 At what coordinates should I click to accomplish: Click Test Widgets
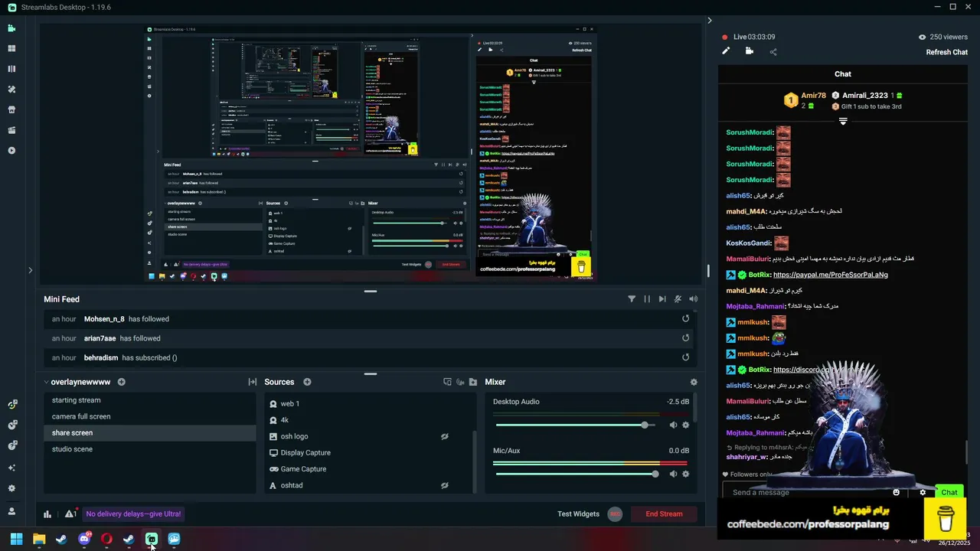tap(578, 514)
